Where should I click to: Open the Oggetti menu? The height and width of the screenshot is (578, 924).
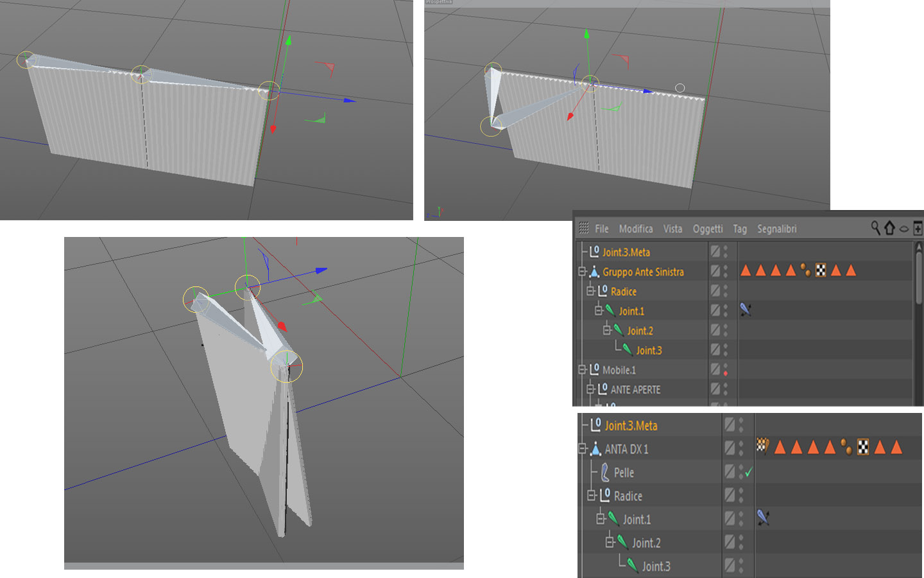708,229
